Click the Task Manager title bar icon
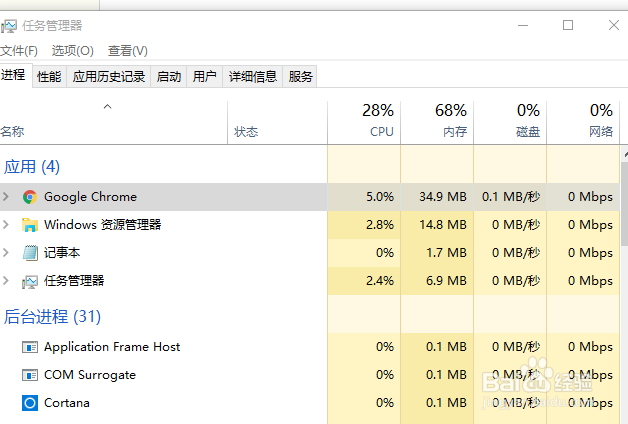The height and width of the screenshot is (424, 628). 9,25
